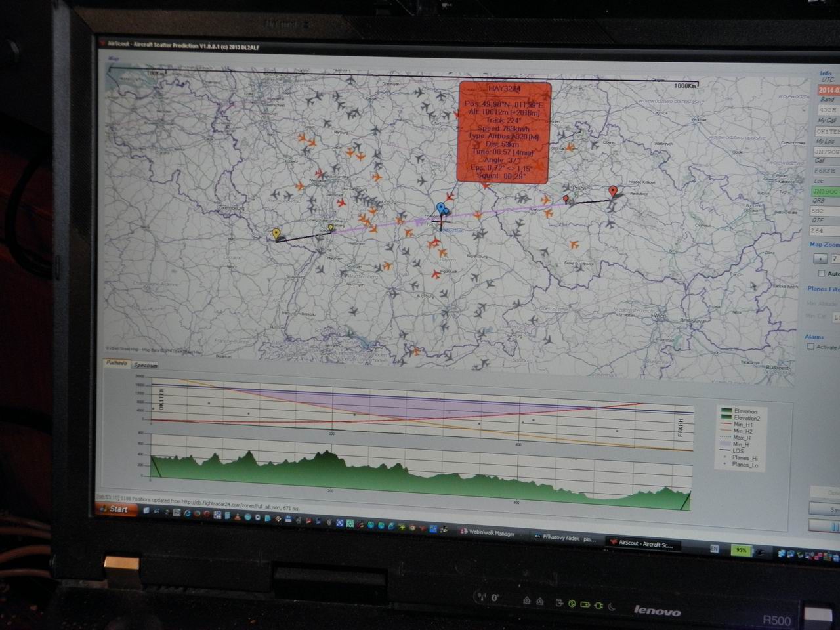Click the 95% battery indicator
The width and height of the screenshot is (840, 630).
point(741,550)
